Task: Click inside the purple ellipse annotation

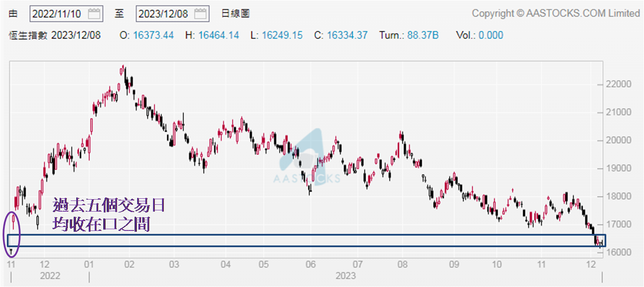Action: tap(12, 234)
